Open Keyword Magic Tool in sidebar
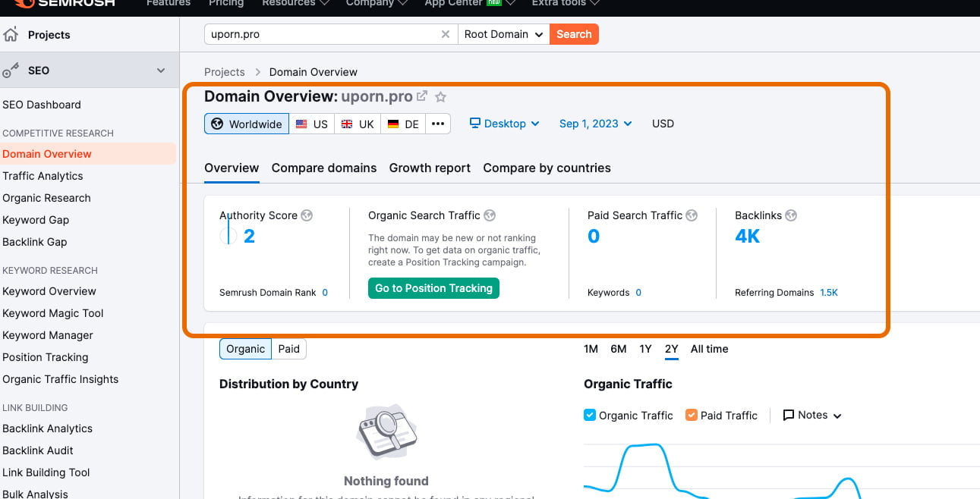This screenshot has width=980, height=499. tap(53, 313)
